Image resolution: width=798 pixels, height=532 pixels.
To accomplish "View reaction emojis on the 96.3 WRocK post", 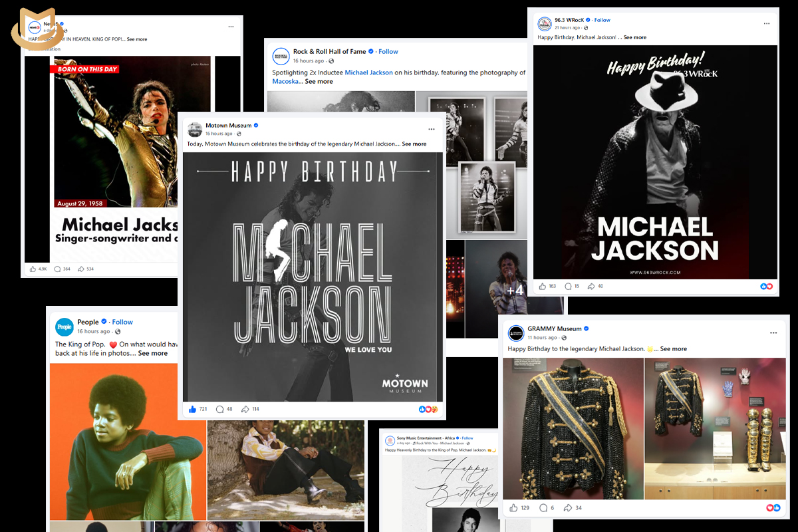I will 767,286.
